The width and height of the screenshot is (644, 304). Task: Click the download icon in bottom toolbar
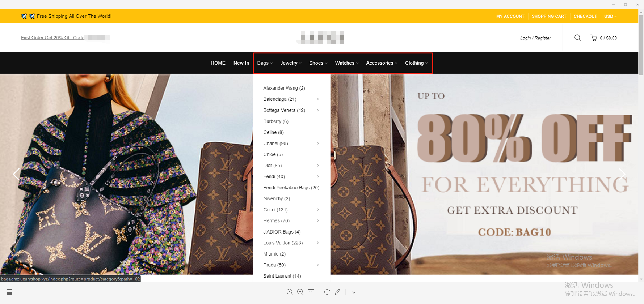[354, 292]
